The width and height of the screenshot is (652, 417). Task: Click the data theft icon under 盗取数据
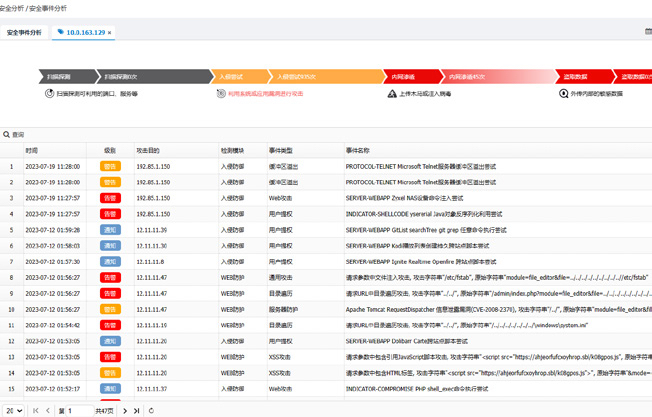click(564, 94)
